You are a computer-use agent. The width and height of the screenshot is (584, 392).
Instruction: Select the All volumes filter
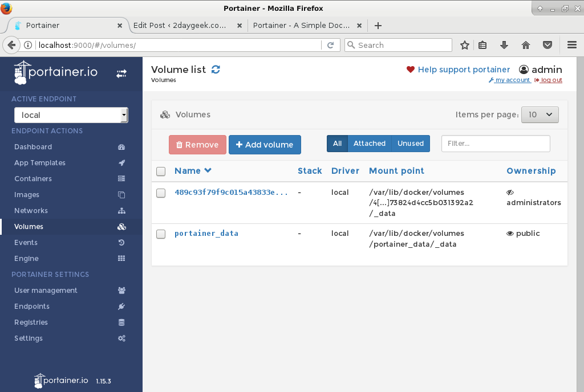[338, 144]
